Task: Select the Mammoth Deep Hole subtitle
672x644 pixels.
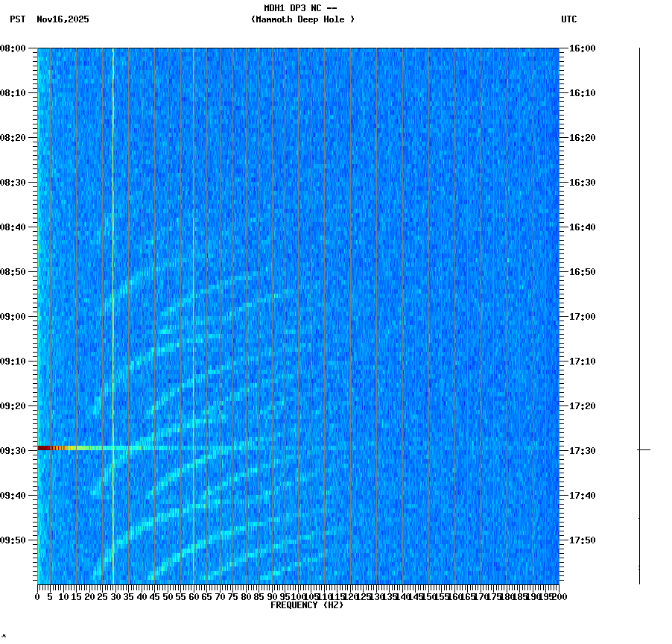Action: 301,20
